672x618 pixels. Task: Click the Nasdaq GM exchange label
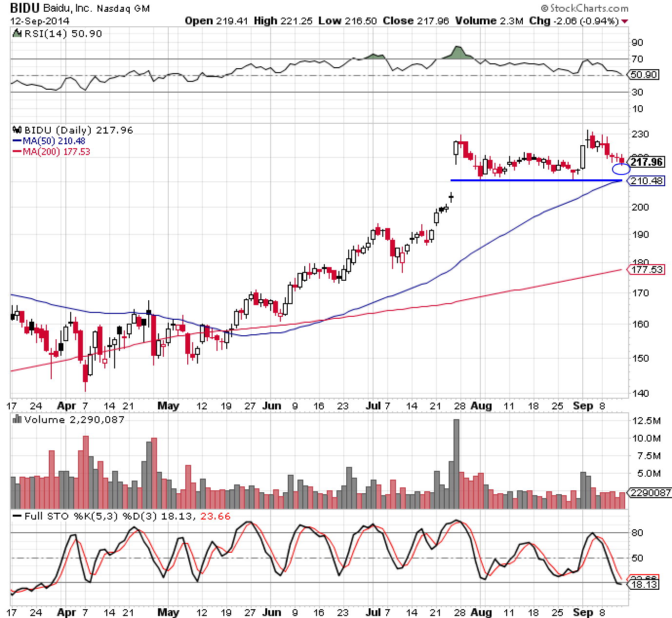pyautogui.click(x=123, y=9)
